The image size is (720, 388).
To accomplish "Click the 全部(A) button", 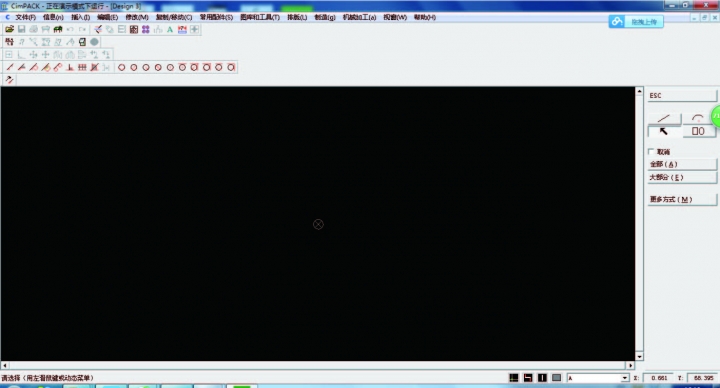I will tap(682, 164).
